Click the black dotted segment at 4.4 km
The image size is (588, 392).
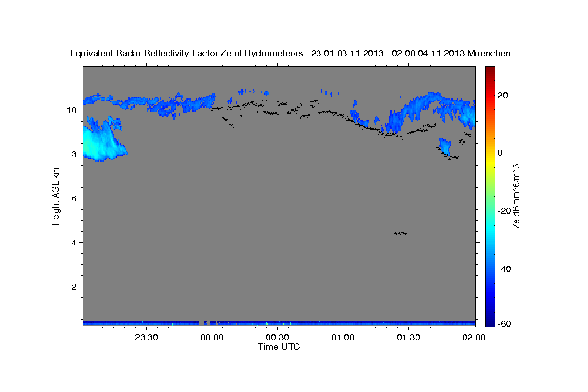tap(401, 233)
